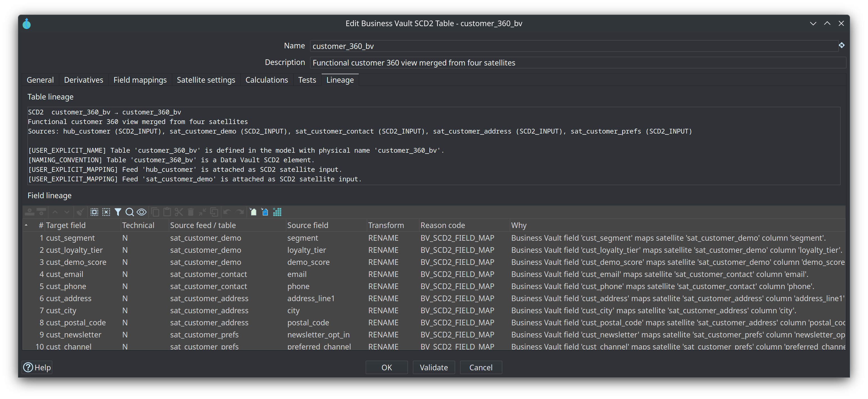The height and width of the screenshot is (399, 868).
Task: Click the Description input field
Action: tap(578, 63)
